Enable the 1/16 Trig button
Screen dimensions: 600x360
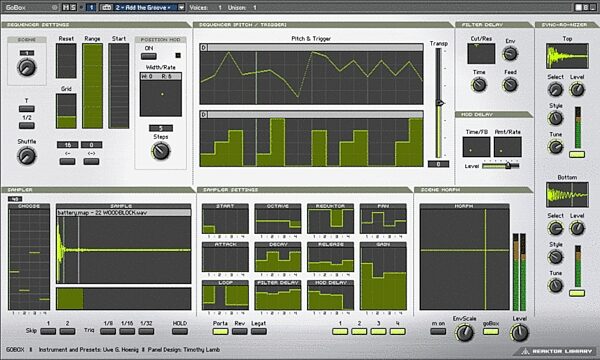(x=127, y=331)
